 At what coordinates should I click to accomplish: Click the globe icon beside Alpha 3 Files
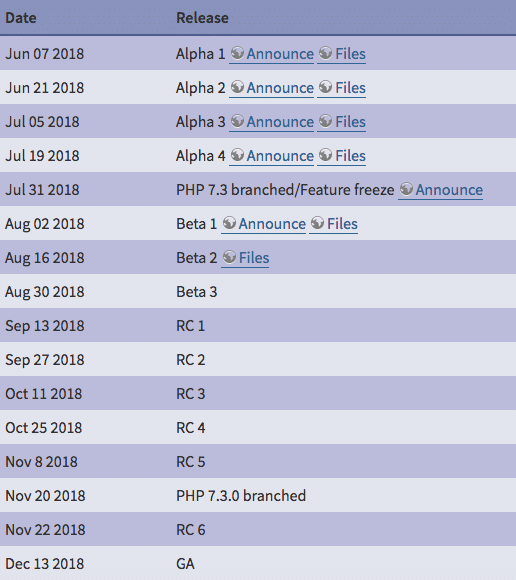point(326,121)
